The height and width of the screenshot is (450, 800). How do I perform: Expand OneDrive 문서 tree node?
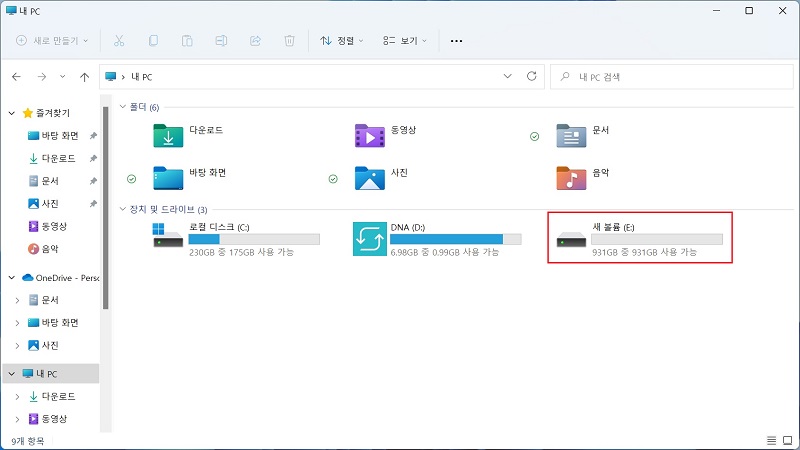click(17, 300)
